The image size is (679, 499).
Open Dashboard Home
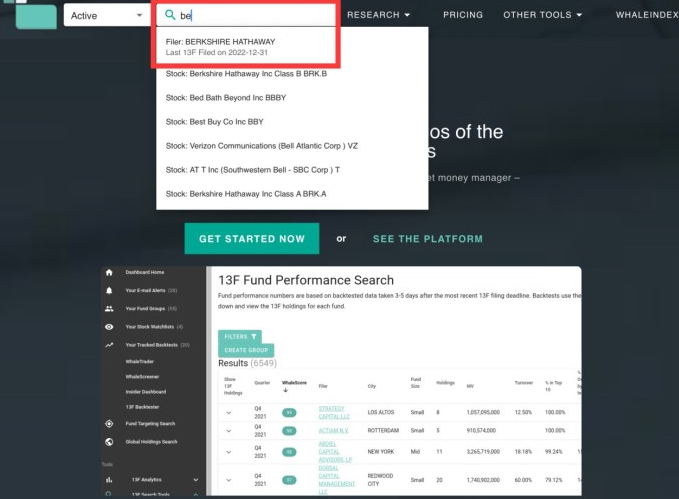[145, 272]
